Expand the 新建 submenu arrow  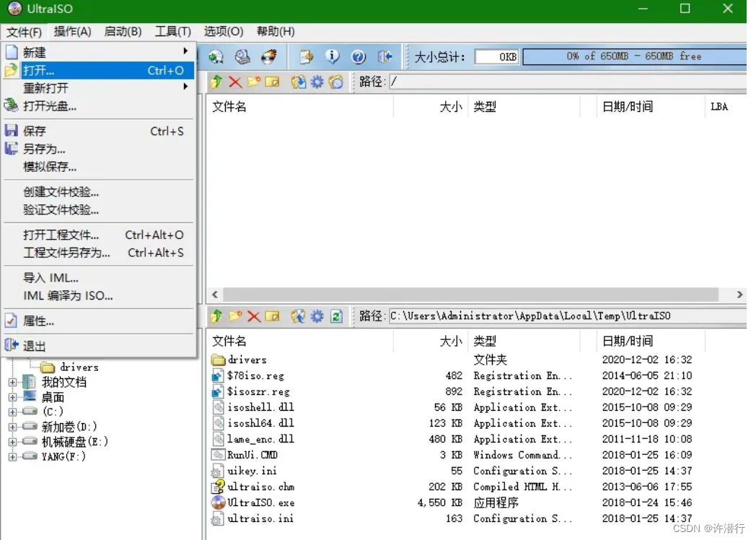(x=185, y=51)
